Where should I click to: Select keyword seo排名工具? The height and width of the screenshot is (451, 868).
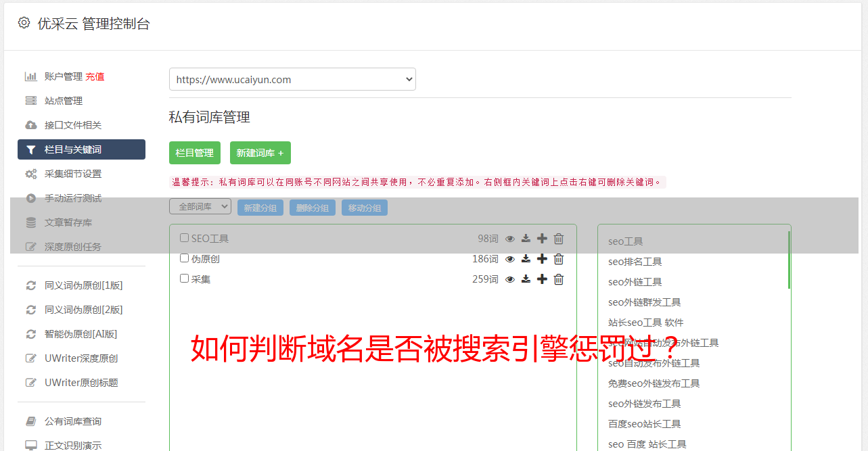click(635, 262)
